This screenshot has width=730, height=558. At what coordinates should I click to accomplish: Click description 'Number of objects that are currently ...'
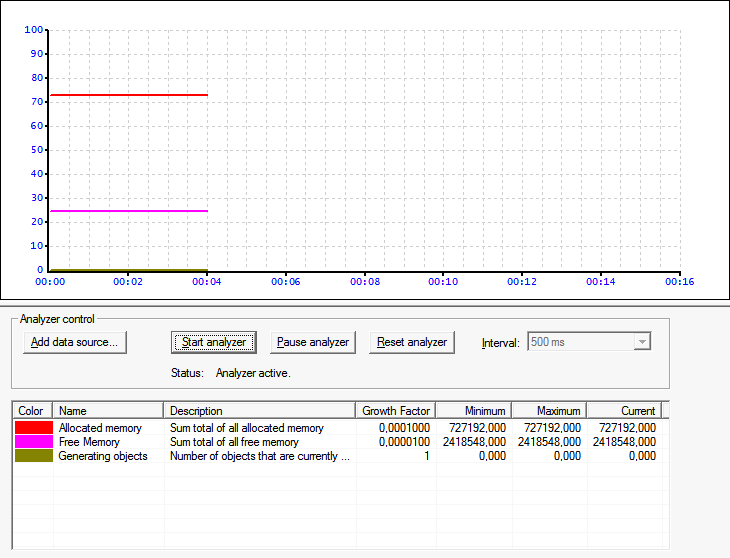point(260,456)
